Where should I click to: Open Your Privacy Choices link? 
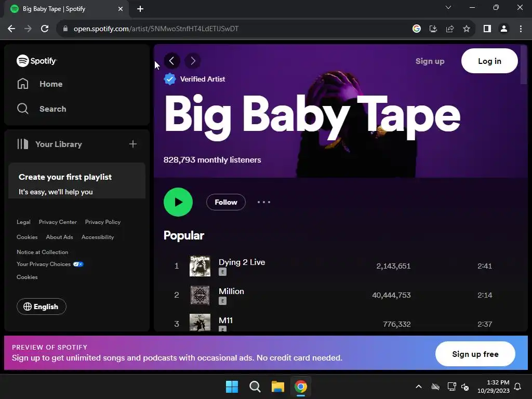coord(50,264)
